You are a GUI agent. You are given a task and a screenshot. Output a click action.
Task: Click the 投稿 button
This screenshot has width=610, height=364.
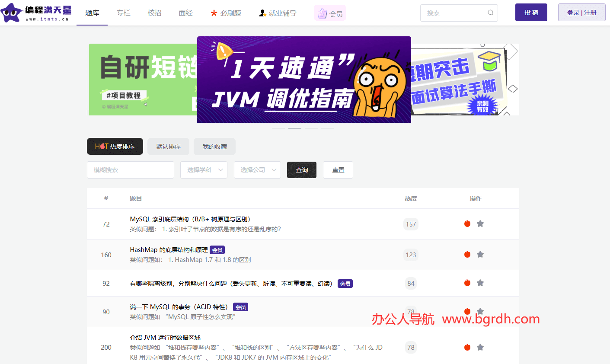[531, 13]
